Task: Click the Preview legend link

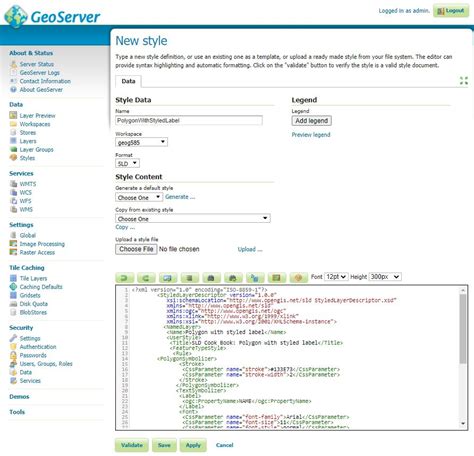Action: (311, 135)
